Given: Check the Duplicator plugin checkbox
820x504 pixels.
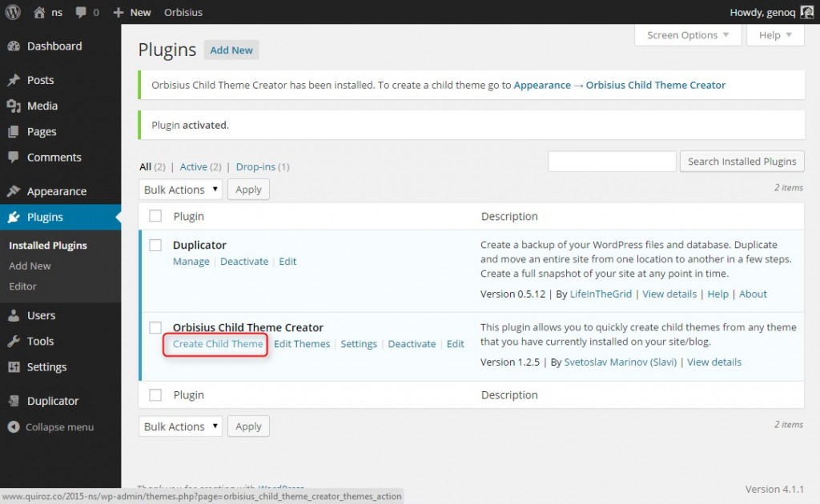Looking at the screenshot, I should click(x=155, y=245).
